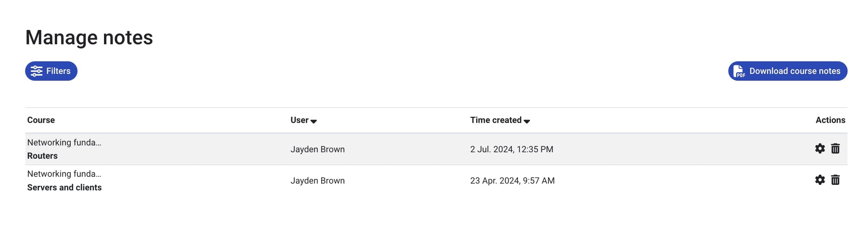Viewport: 868px width, 235px height.
Task: Delete the Routers note via trash icon
Action: [835, 148]
